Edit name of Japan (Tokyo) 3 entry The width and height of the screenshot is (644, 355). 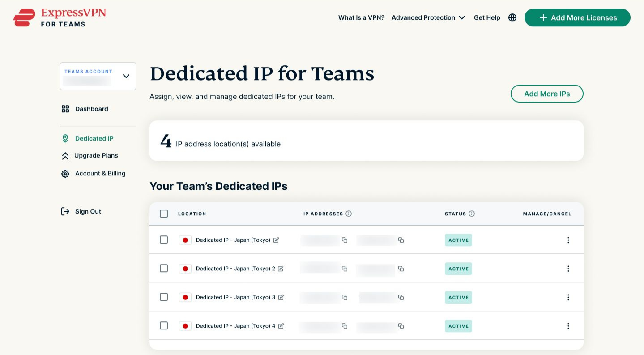pos(281,297)
